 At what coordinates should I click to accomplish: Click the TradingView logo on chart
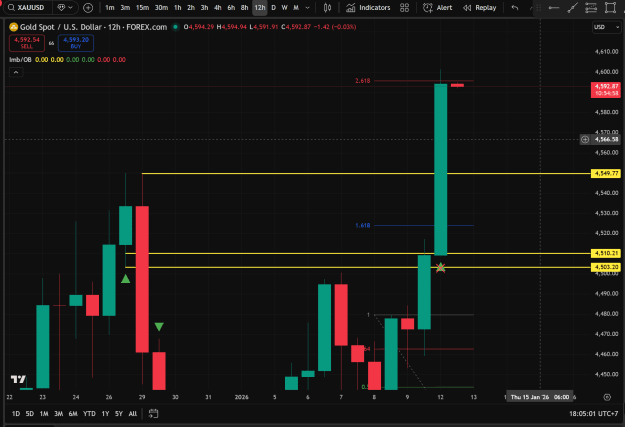click(18, 379)
